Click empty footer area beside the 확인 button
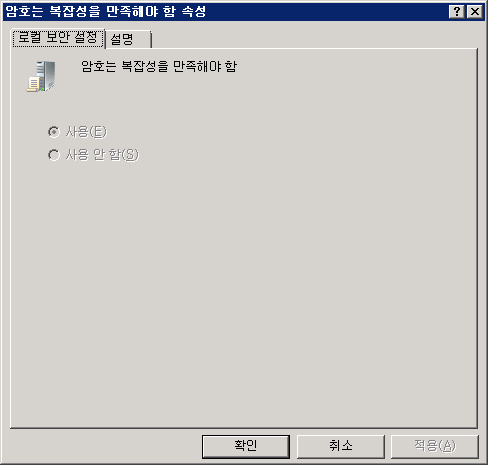The image size is (488, 465). 105,446
